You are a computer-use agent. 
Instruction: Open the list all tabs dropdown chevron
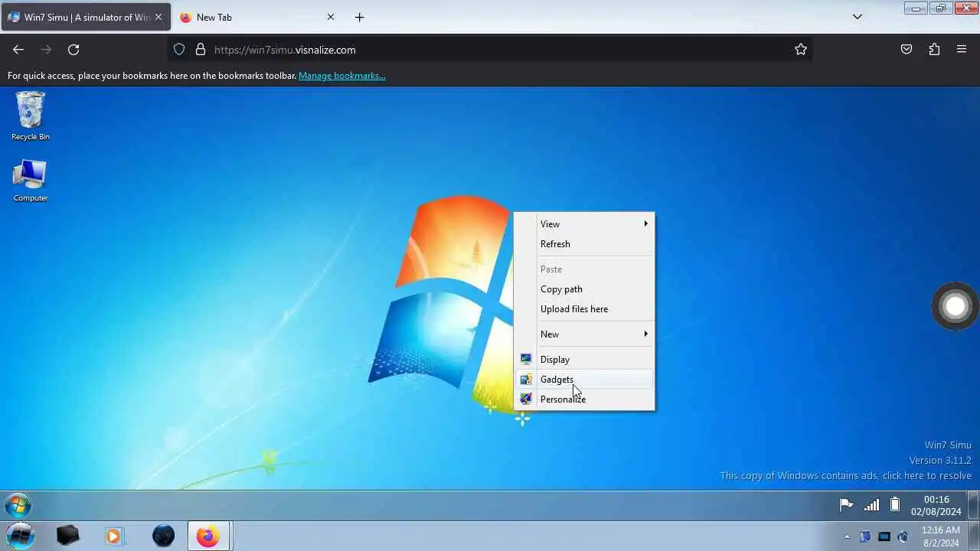[x=857, y=17]
